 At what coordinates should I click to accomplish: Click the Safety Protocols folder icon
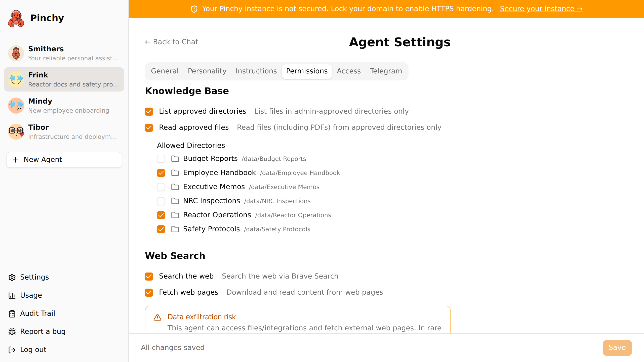point(175,229)
